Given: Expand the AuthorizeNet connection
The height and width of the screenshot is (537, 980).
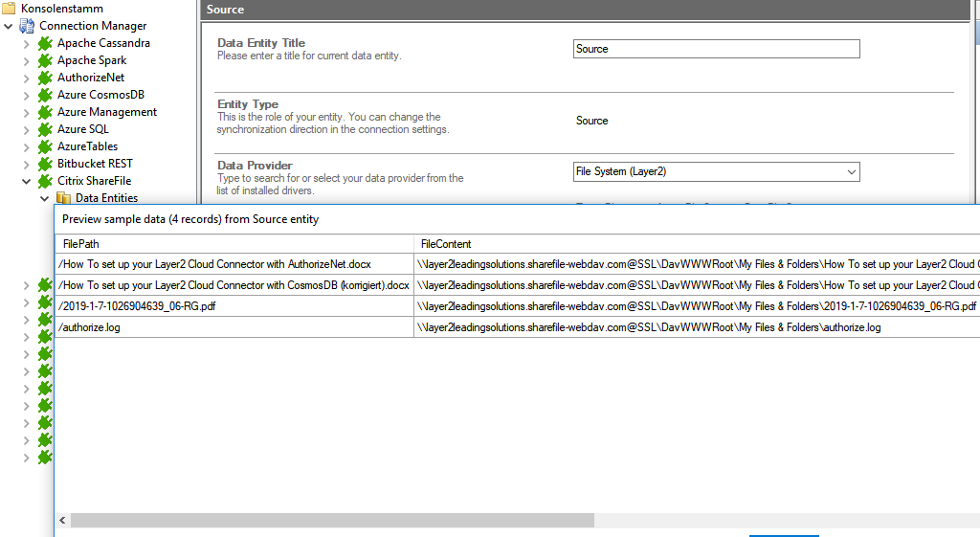Looking at the screenshot, I should 26,78.
